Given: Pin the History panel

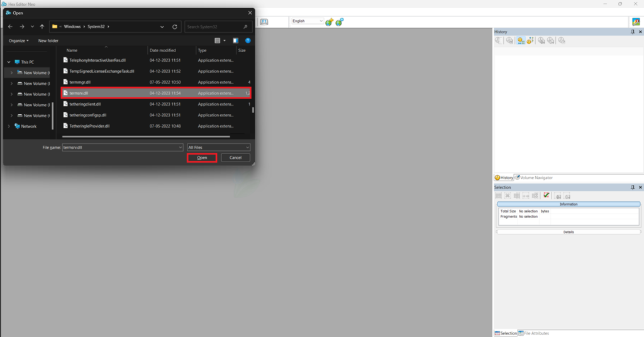Looking at the screenshot, I should tap(633, 31).
